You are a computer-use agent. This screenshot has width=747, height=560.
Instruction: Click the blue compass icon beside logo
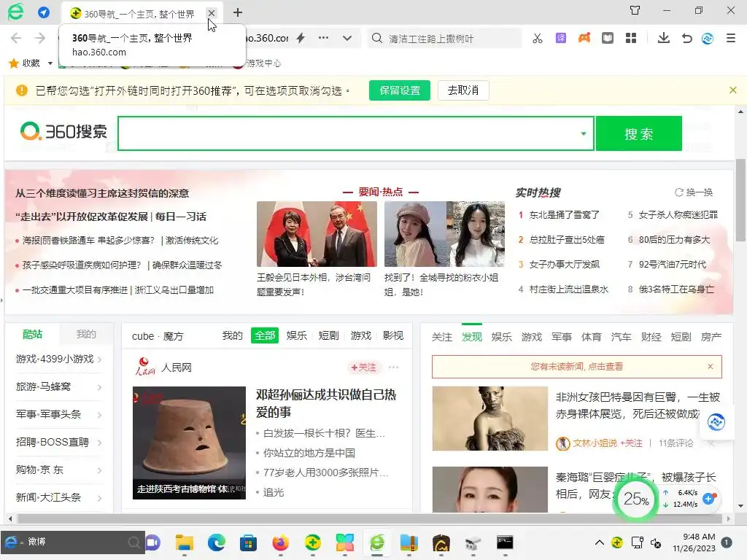click(x=44, y=12)
